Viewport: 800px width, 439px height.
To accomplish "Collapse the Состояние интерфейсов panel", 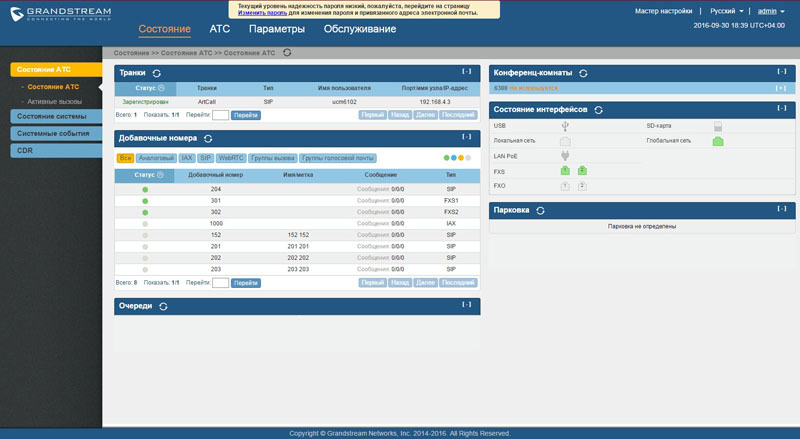I will [782, 108].
